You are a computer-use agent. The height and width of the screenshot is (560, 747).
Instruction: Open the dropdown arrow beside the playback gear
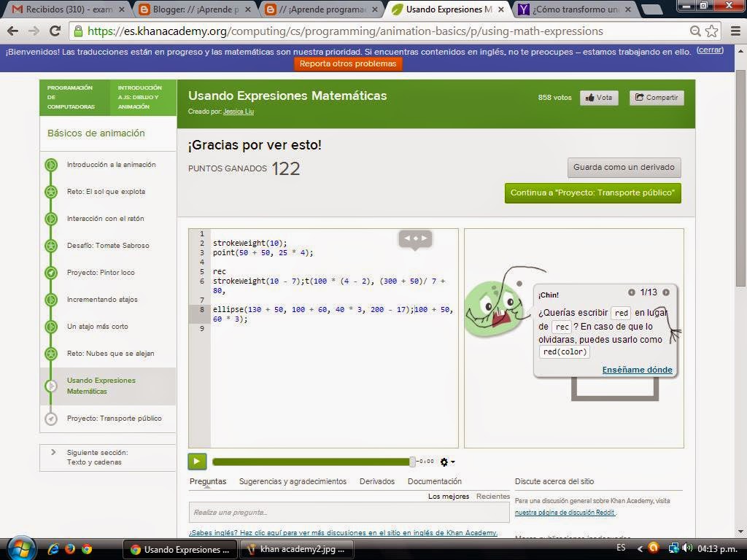click(x=452, y=462)
